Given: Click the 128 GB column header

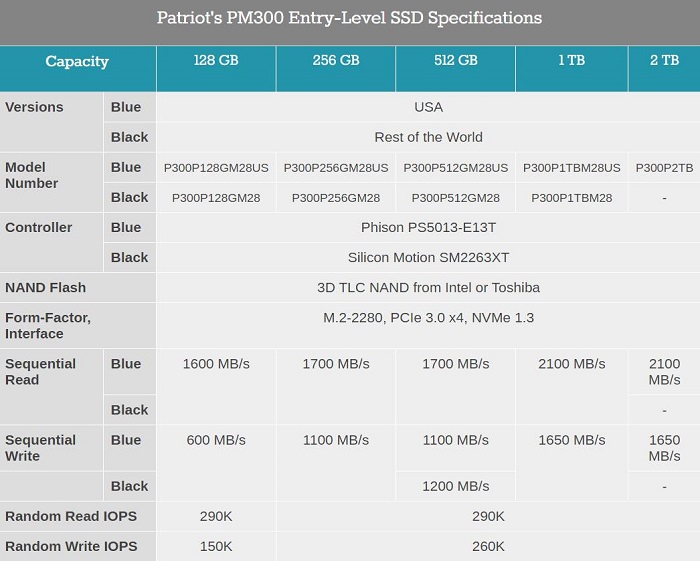Looking at the screenshot, I should 216,61.
